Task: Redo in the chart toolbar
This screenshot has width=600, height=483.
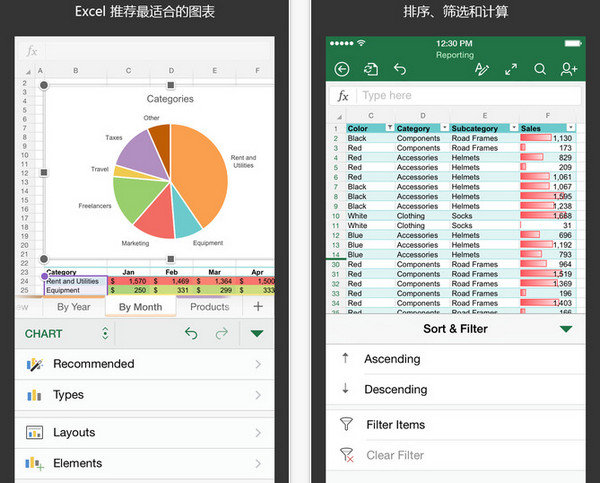Action: pos(222,333)
